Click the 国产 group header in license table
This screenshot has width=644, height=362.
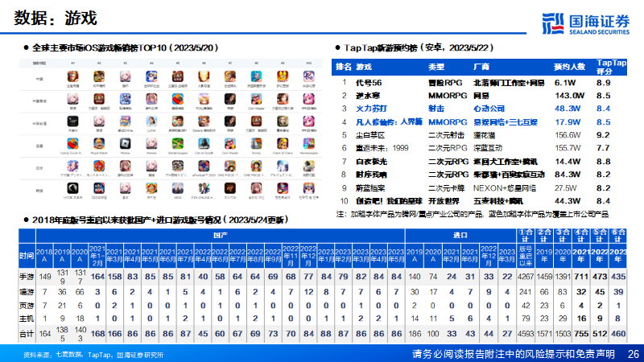pos(221,235)
